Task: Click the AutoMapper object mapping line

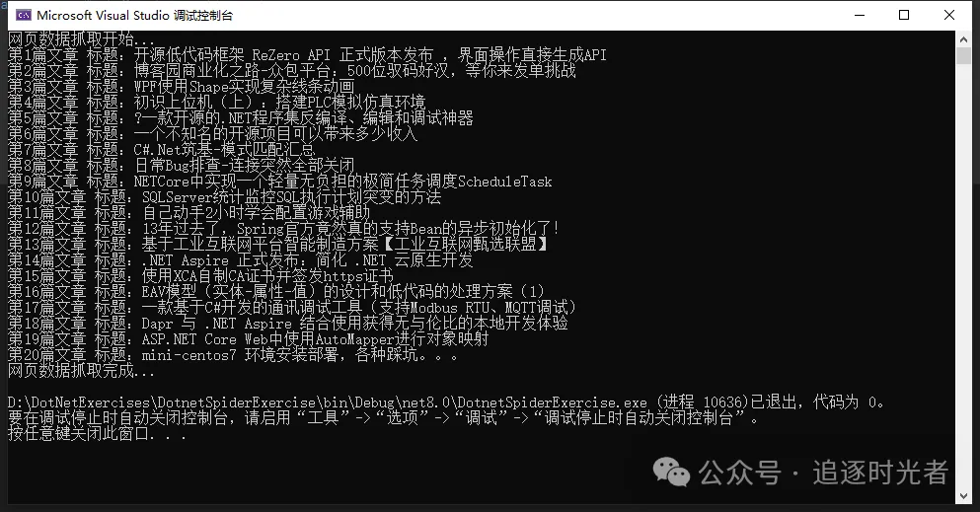Action: (248, 339)
